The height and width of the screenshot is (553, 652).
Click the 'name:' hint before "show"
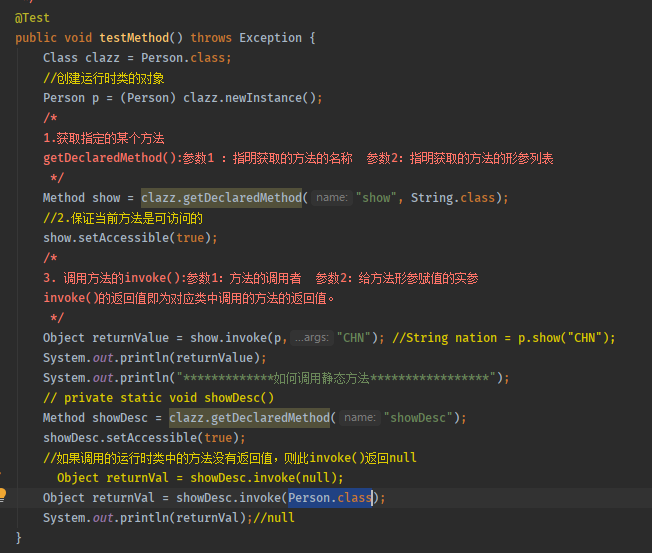click(331, 198)
